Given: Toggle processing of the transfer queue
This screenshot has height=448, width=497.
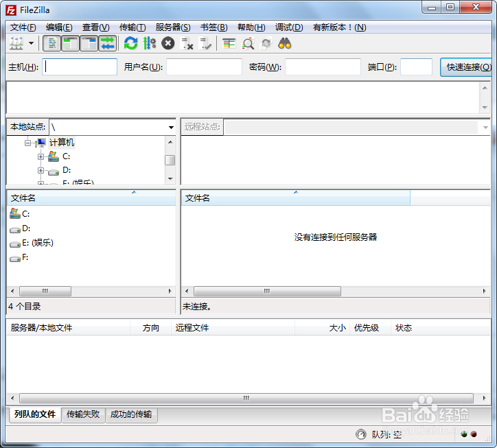Looking at the screenshot, I should pyautogui.click(x=149, y=43).
